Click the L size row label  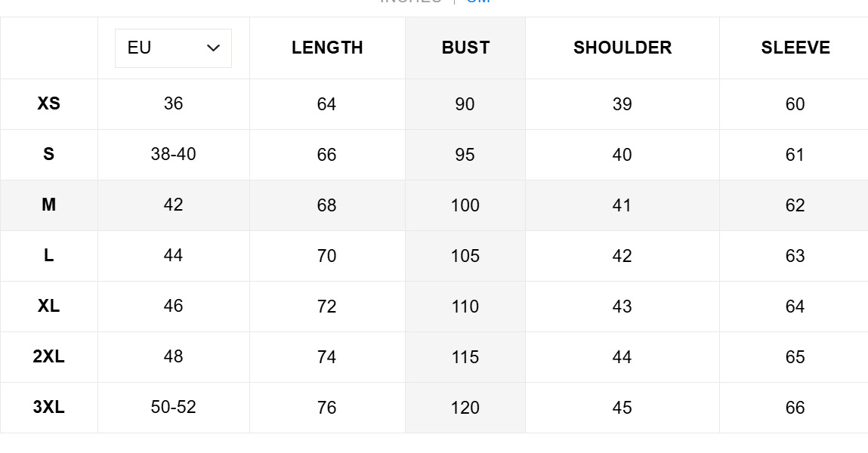(x=49, y=255)
